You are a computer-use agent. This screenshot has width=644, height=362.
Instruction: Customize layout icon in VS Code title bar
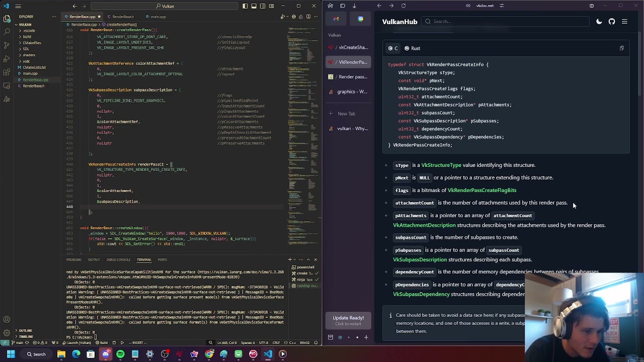(x=272, y=6)
